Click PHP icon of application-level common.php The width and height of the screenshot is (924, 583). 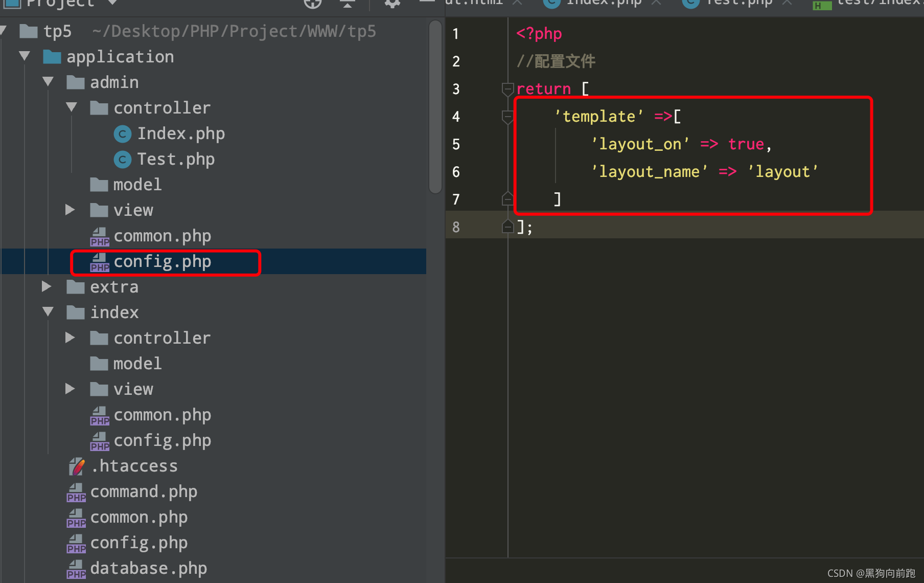point(76,518)
